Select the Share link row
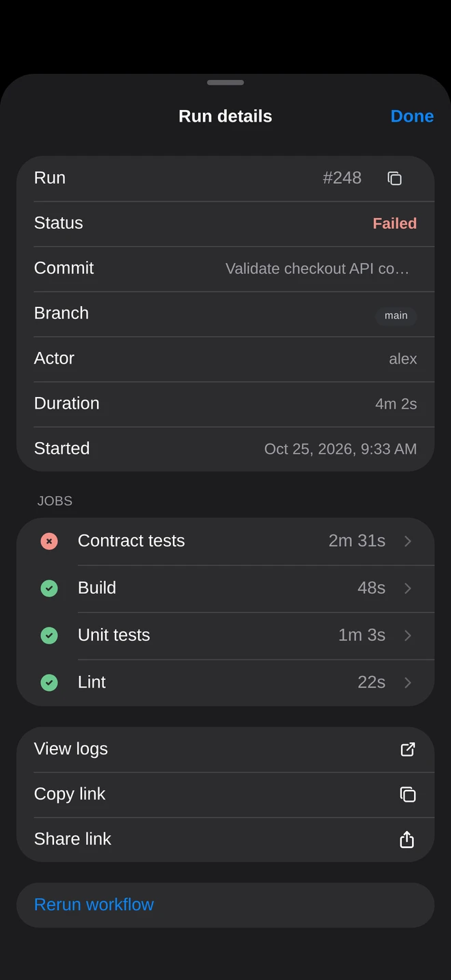 click(x=225, y=839)
